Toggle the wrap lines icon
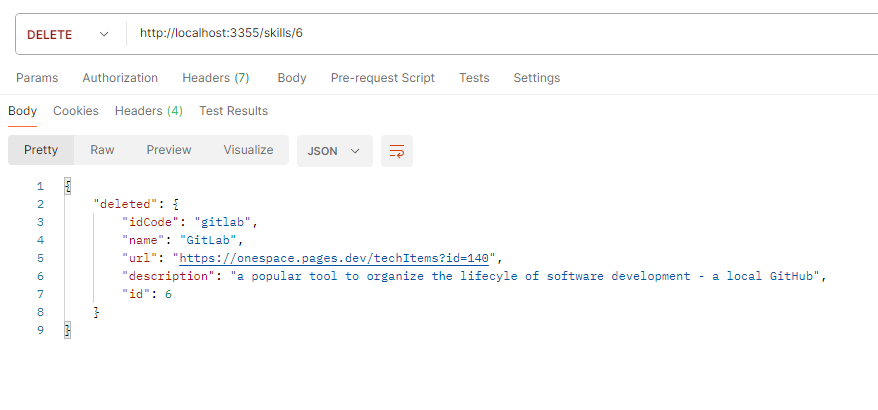This screenshot has width=878, height=410. (x=397, y=151)
